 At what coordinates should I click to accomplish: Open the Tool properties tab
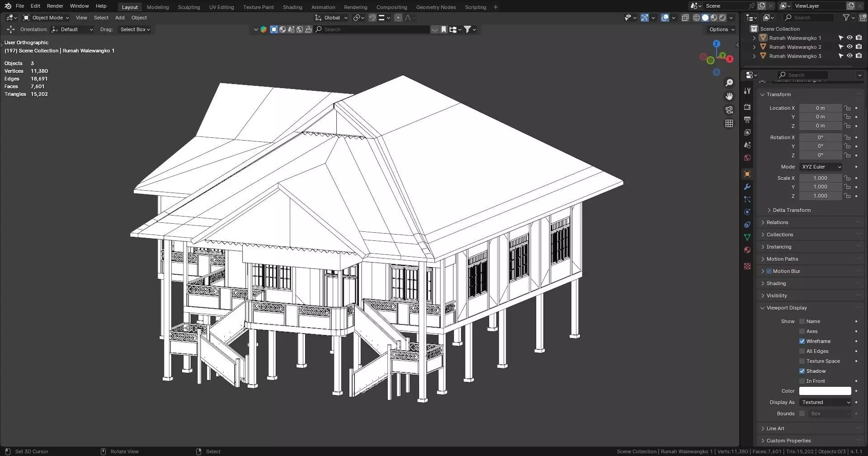pos(747,91)
